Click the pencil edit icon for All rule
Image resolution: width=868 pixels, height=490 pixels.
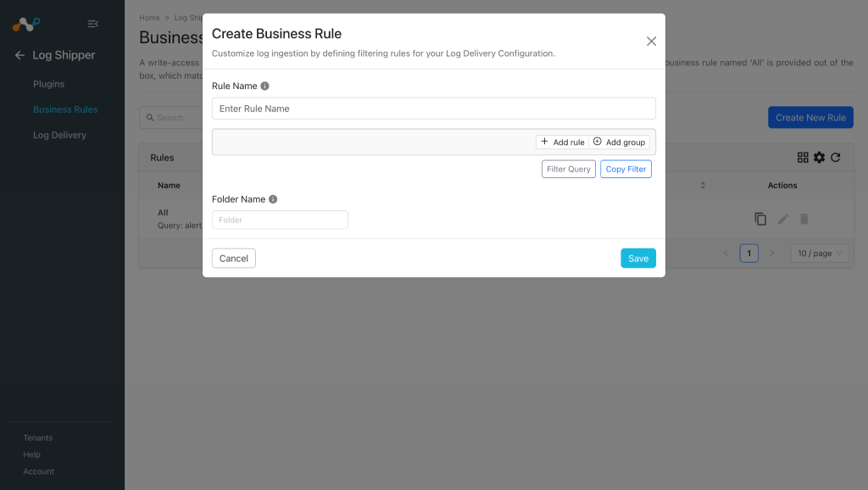point(782,220)
